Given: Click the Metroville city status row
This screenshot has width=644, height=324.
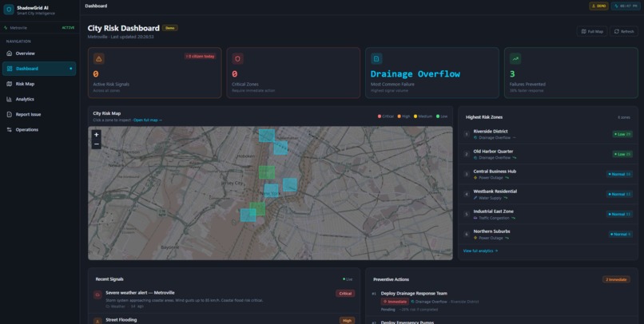Looking at the screenshot, I should [39, 27].
